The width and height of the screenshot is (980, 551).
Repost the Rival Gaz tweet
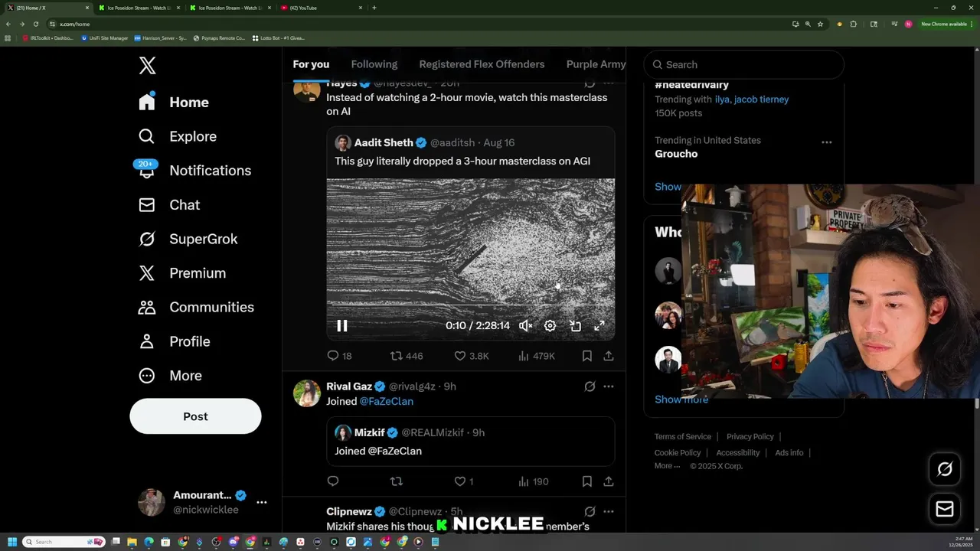(397, 481)
